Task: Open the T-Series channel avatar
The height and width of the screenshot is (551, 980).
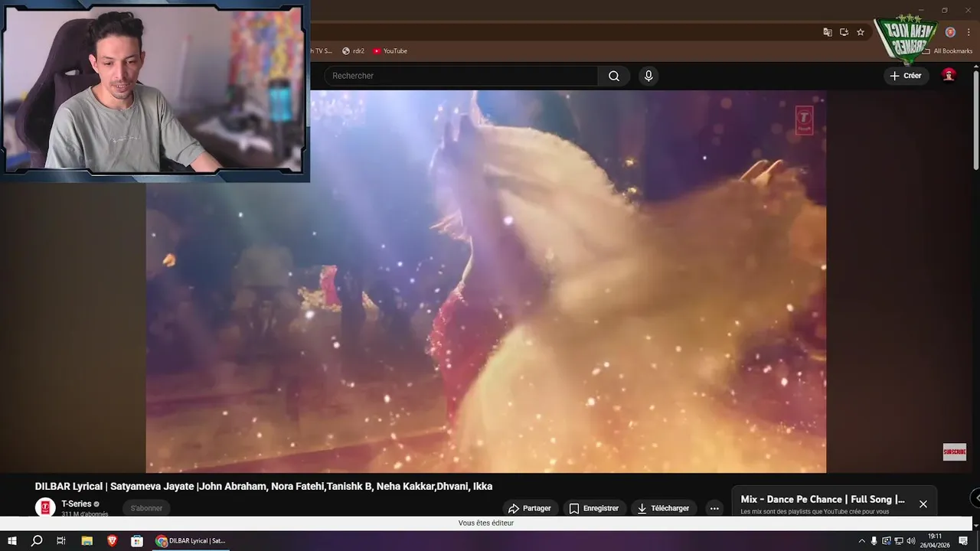Action: click(x=45, y=507)
